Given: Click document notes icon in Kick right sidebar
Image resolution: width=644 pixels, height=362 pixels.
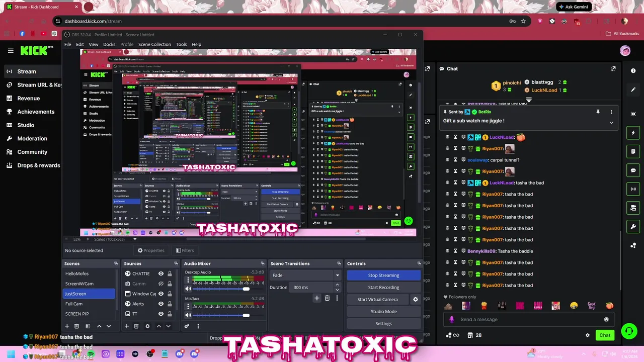Looking at the screenshot, I should click(633, 151).
